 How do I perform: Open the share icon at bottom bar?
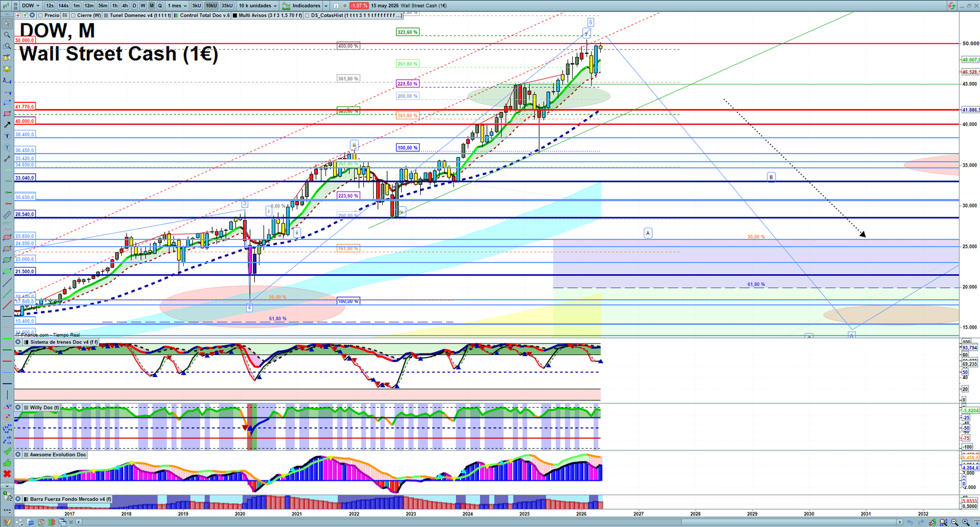[18, 522]
